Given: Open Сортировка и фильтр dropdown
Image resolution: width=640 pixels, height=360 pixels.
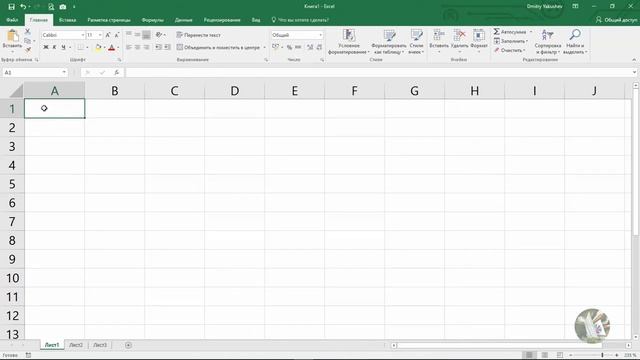Looking at the screenshot, I should [547, 41].
